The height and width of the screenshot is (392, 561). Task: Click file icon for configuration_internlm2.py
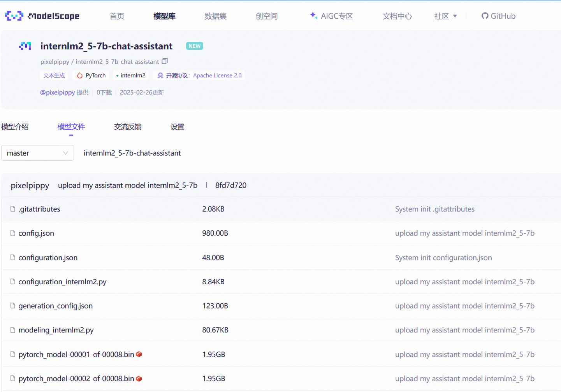click(x=13, y=282)
